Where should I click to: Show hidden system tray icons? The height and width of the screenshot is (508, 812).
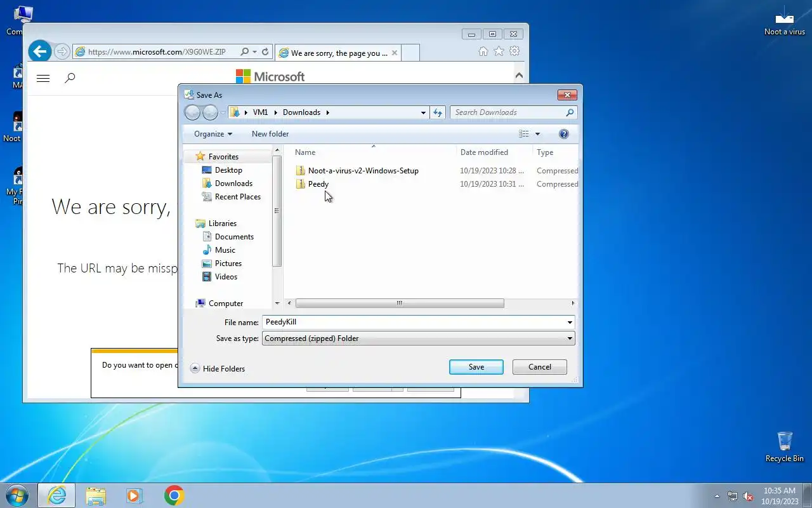[717, 496]
